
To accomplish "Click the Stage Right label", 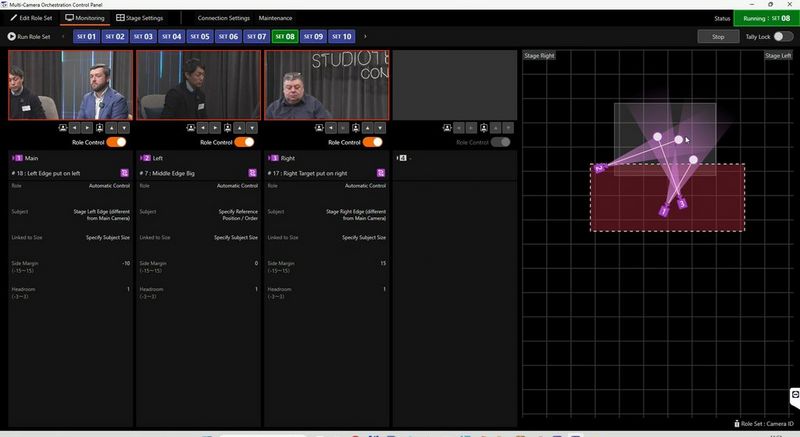I will [x=539, y=56].
